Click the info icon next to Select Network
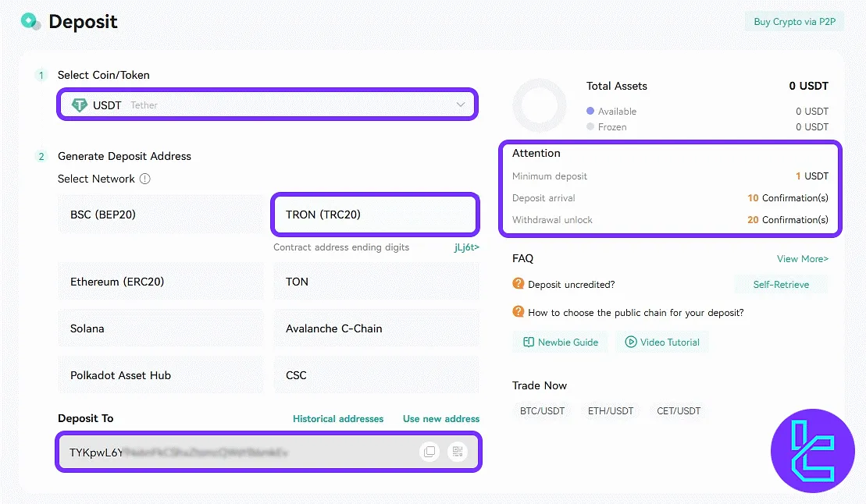The height and width of the screenshot is (504, 866). tap(144, 179)
